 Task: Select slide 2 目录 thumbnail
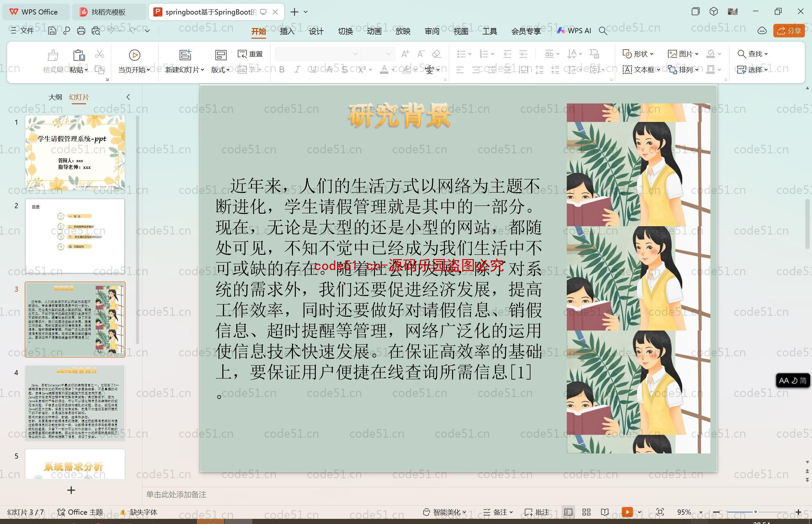(x=75, y=236)
